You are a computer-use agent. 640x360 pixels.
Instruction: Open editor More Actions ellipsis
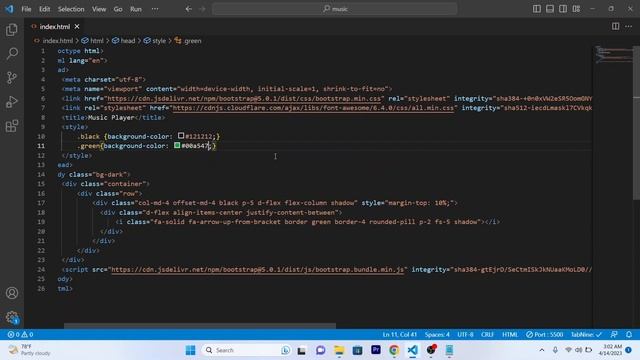click(629, 26)
